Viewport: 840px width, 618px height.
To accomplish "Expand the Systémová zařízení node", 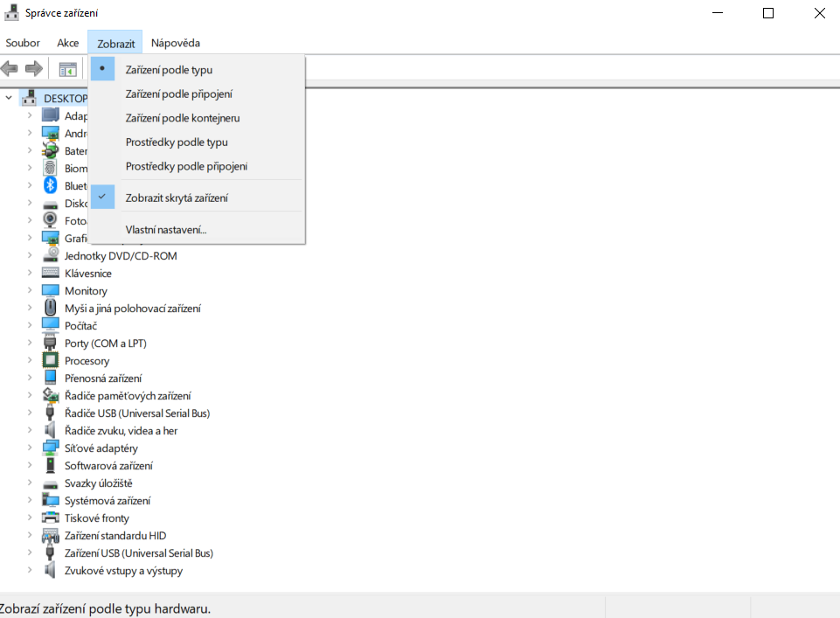I will [x=30, y=500].
